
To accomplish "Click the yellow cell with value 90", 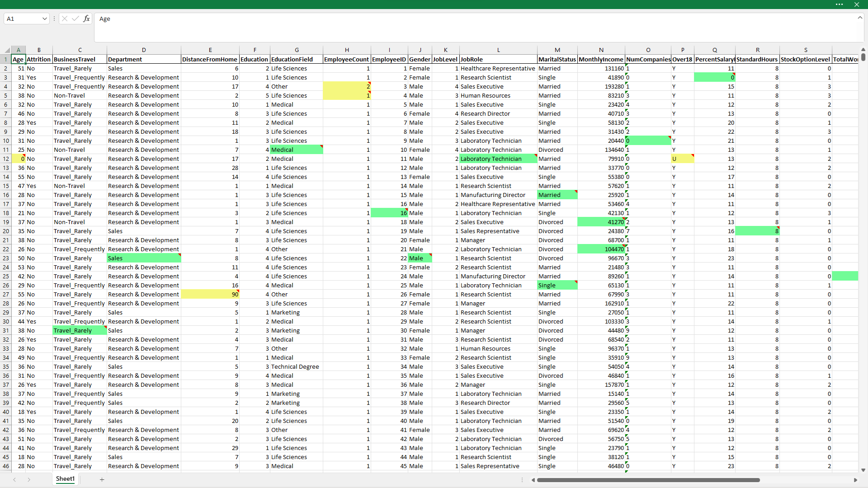I will pyautogui.click(x=210, y=294).
